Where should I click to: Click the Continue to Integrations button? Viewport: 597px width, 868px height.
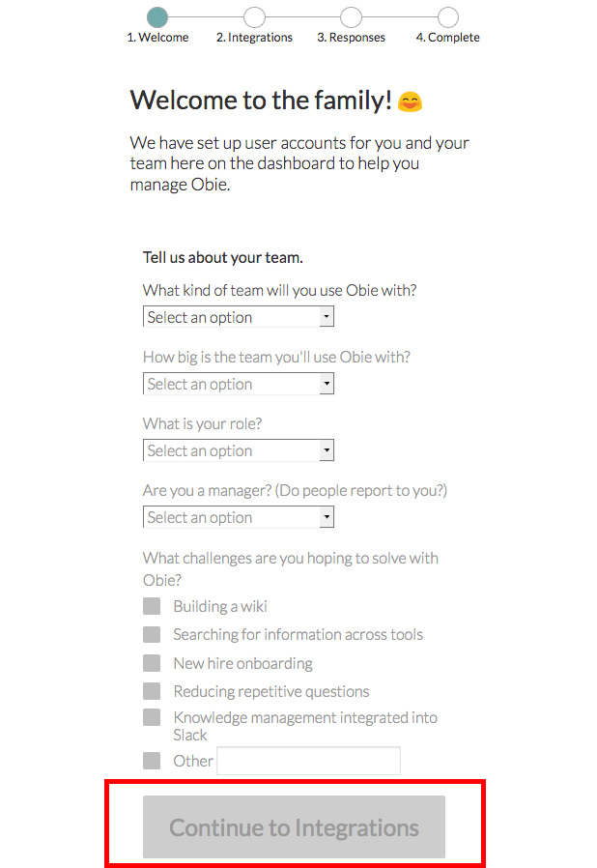click(294, 827)
